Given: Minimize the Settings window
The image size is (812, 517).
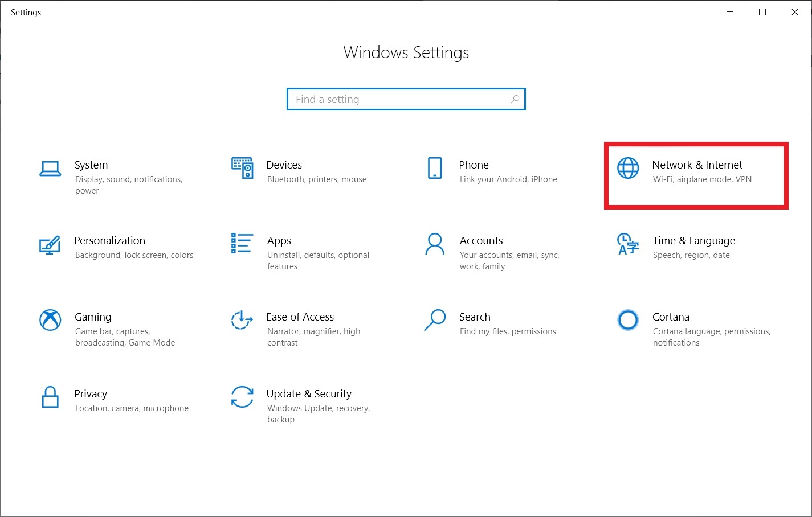Looking at the screenshot, I should 730,12.
